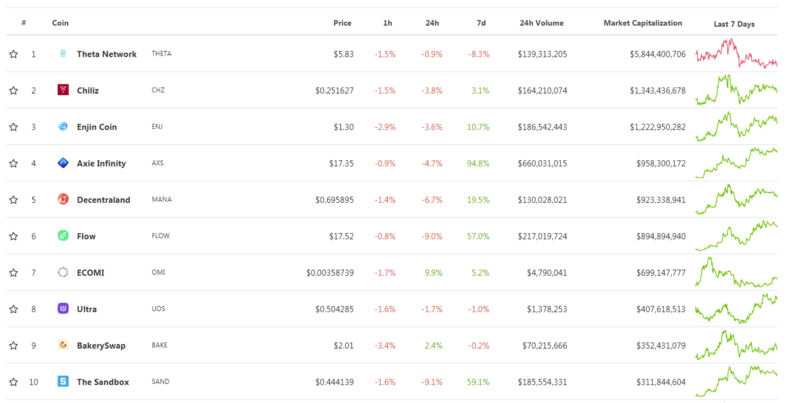Click the Enjin Coin logo icon
This screenshot has height=403, width=800.
(x=63, y=127)
